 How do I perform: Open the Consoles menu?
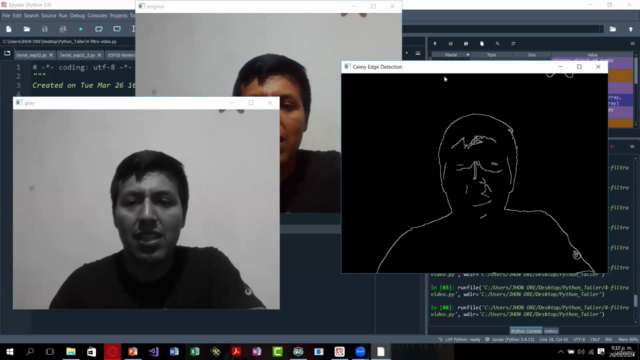coord(97,16)
